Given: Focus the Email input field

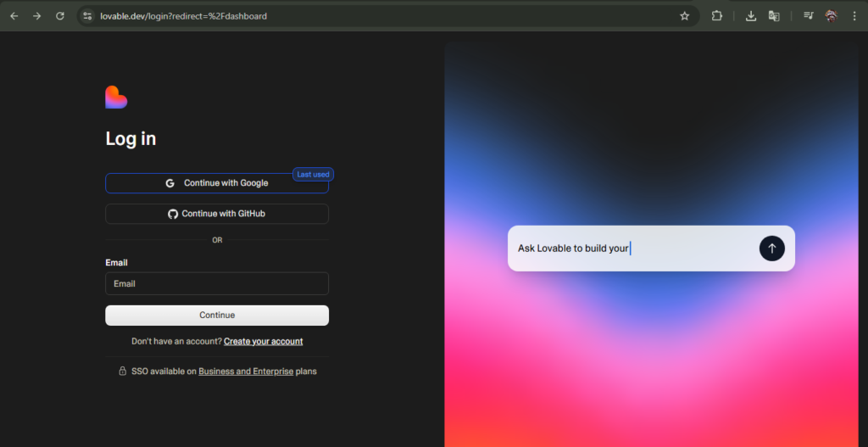Looking at the screenshot, I should pos(217,283).
